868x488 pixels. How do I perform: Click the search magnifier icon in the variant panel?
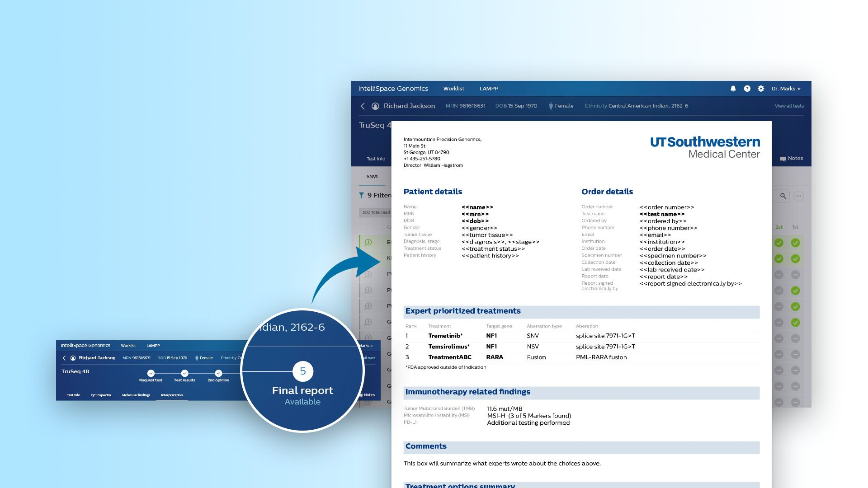[783, 196]
